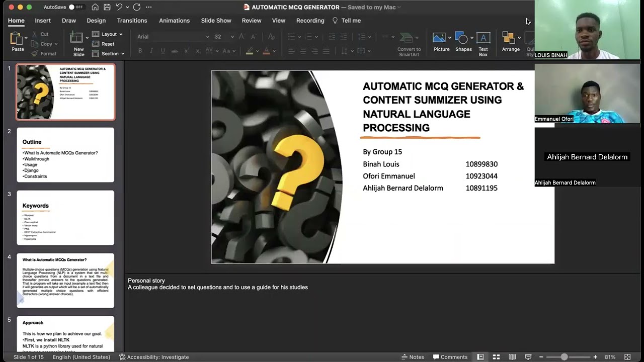Insert a Text Box
The width and height of the screenshot is (644, 362).
click(483, 44)
